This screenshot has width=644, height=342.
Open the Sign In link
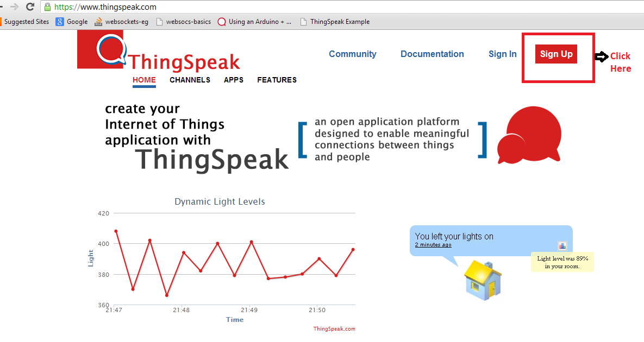502,54
